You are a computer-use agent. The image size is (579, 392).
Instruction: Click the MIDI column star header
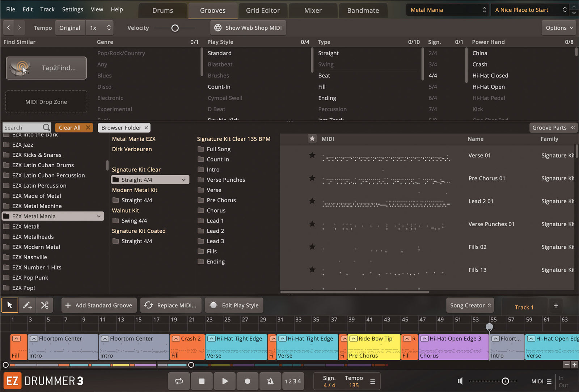click(312, 139)
